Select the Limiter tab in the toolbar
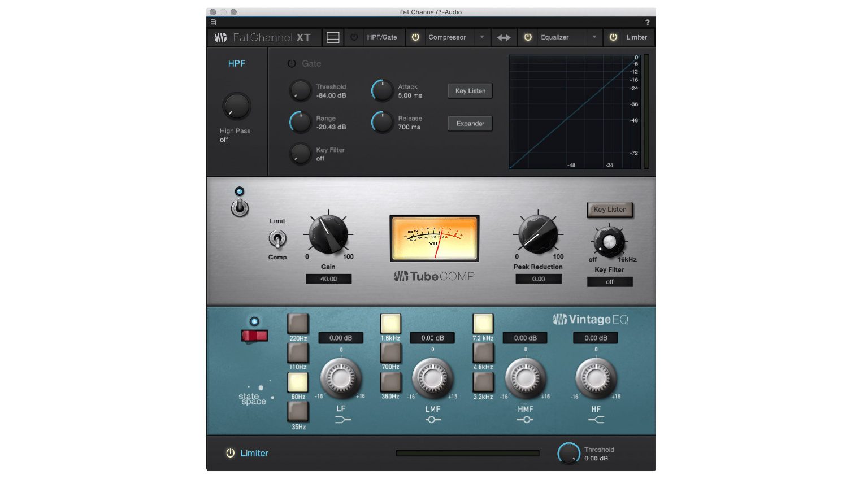The height and width of the screenshot is (479, 868). click(x=636, y=37)
